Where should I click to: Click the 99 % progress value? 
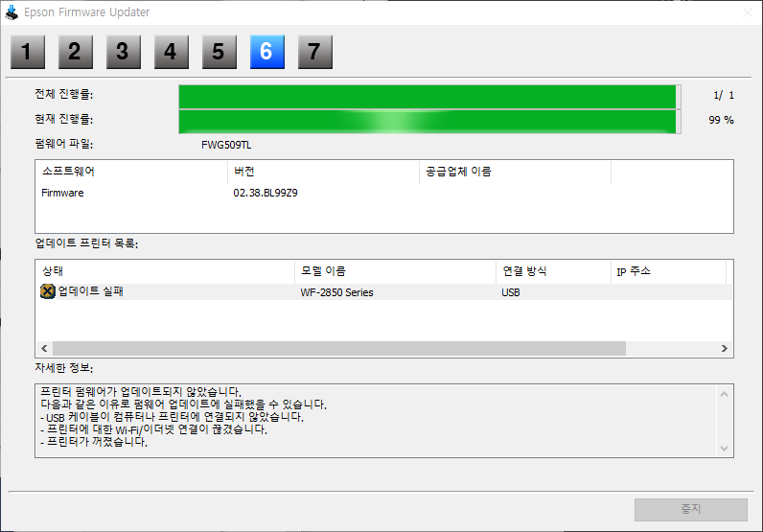click(x=721, y=120)
